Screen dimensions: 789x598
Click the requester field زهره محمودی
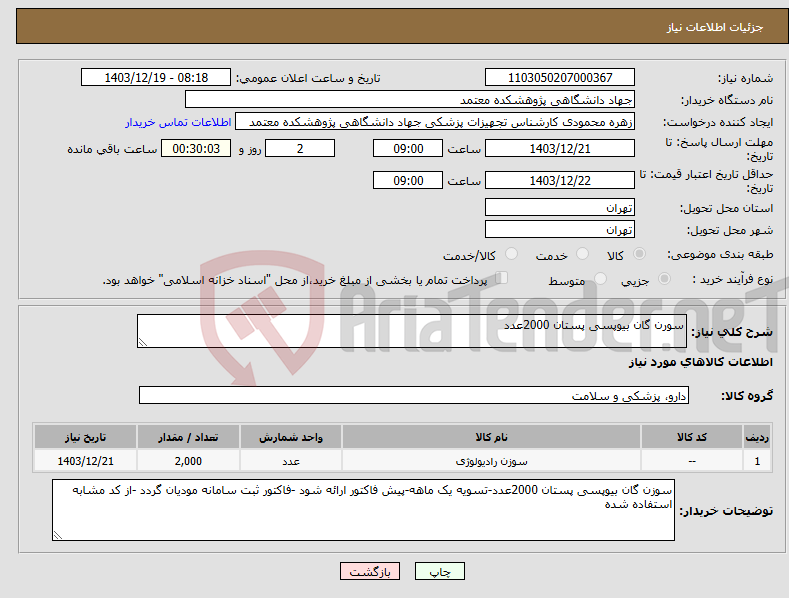pos(435,122)
